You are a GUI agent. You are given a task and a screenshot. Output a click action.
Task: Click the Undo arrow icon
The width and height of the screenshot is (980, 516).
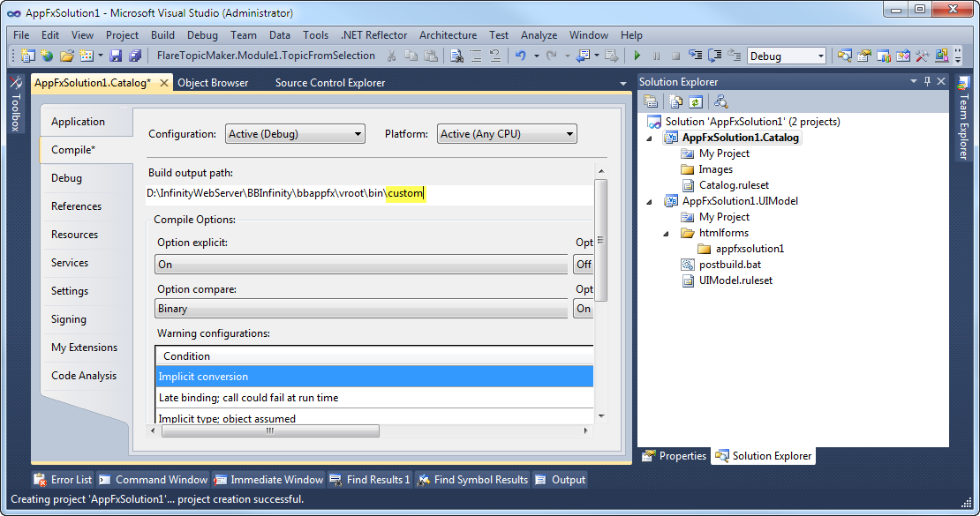pyautogui.click(x=520, y=56)
